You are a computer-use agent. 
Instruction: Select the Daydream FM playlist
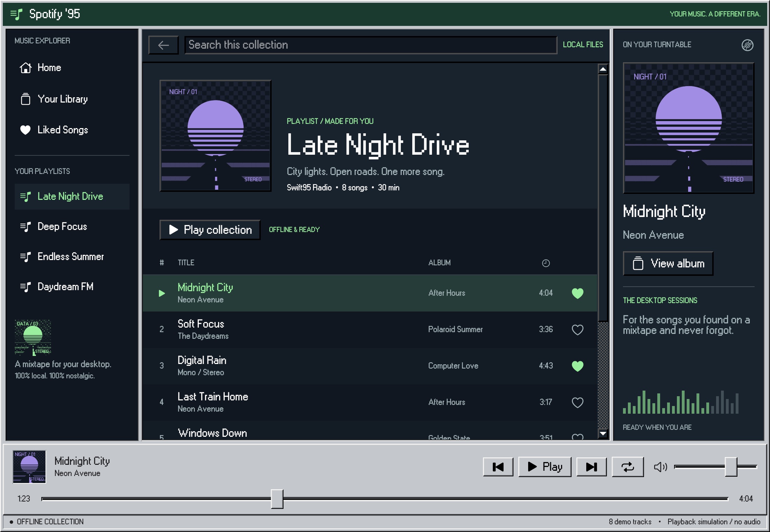72,287
